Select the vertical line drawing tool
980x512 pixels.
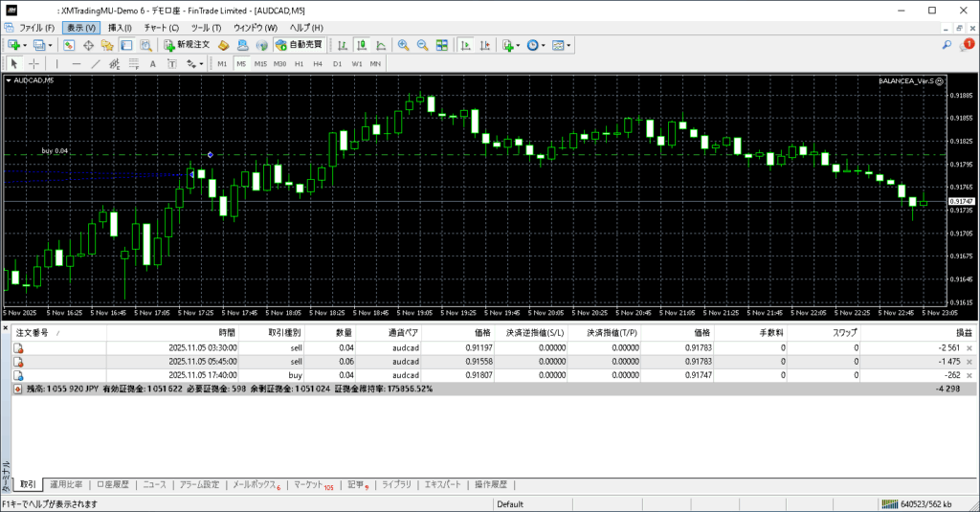pos(57,64)
